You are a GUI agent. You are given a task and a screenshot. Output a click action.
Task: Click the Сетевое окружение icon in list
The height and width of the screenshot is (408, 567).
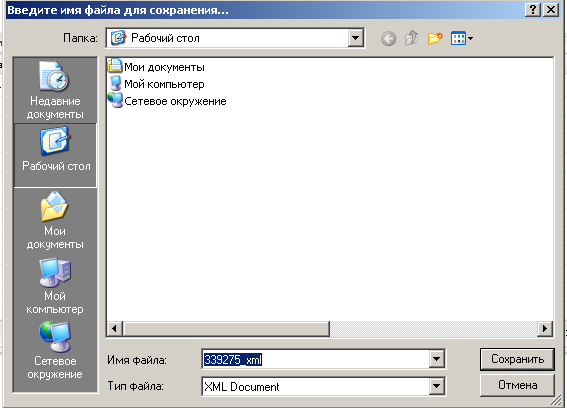click(x=115, y=100)
